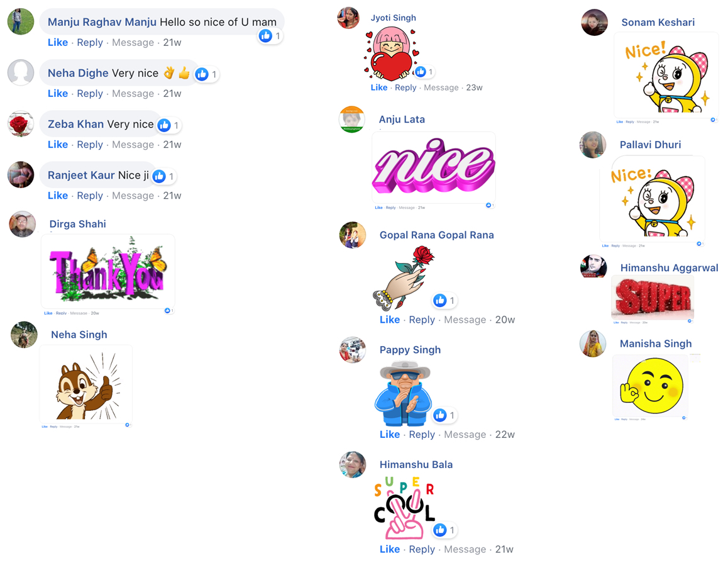Screen dimensions: 728x565
Task: Message Zeba Khan from her comment
Action: click(x=133, y=145)
